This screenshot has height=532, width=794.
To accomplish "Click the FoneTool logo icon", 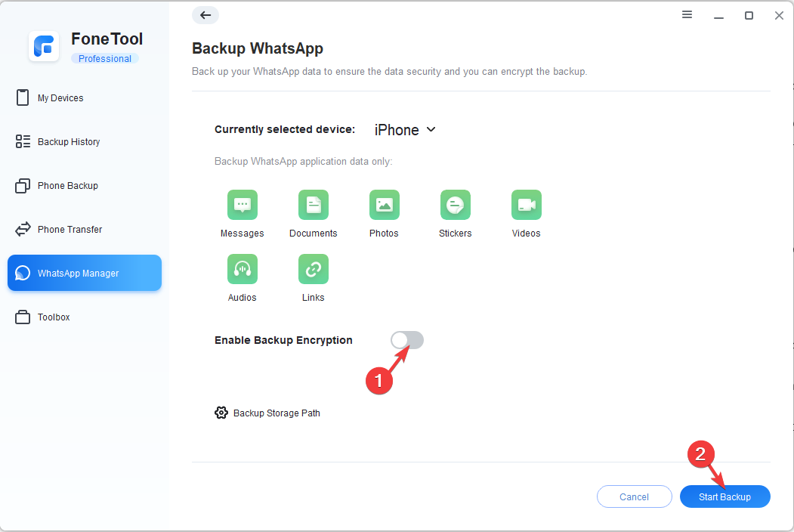I will pyautogui.click(x=44, y=46).
